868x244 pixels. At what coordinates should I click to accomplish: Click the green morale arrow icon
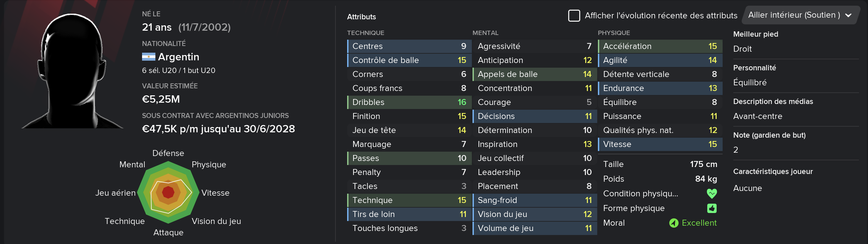tap(674, 223)
